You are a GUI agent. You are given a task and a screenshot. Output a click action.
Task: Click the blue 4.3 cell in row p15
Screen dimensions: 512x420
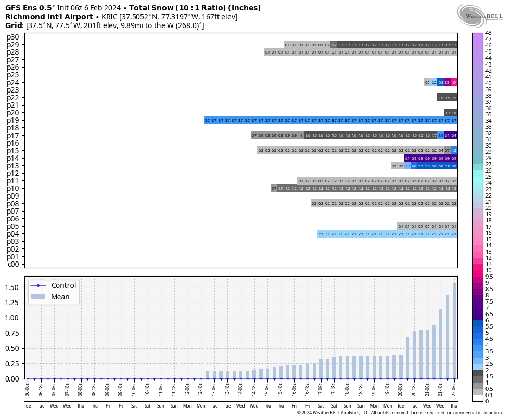tap(454, 150)
